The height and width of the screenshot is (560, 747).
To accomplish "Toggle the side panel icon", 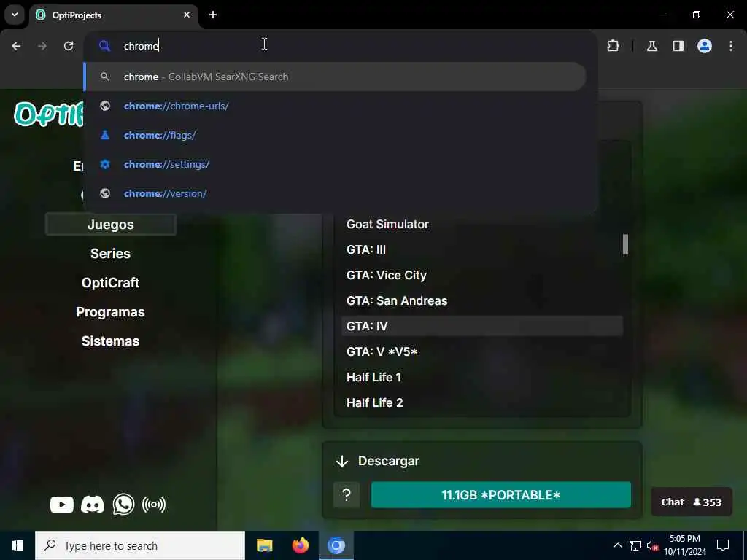I will (678, 46).
